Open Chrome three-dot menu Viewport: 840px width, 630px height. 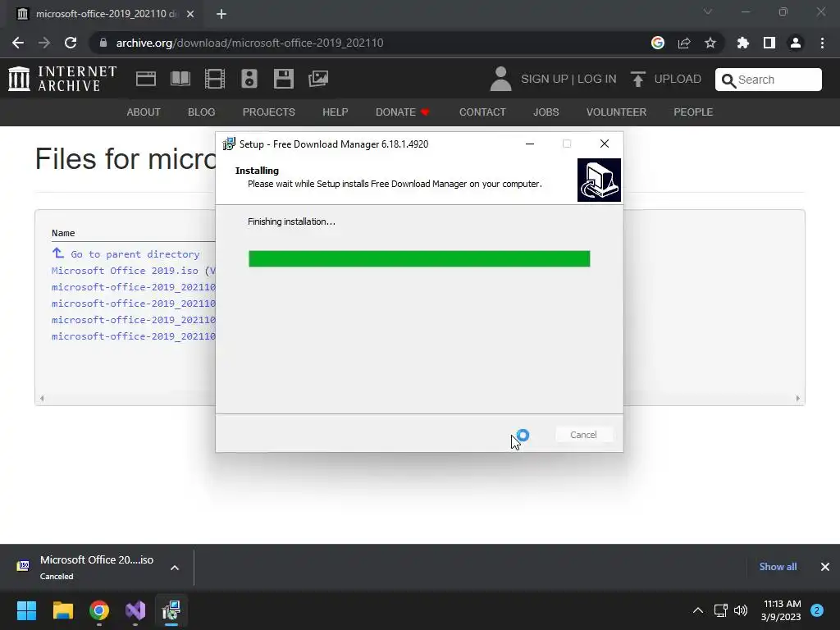[x=822, y=43]
